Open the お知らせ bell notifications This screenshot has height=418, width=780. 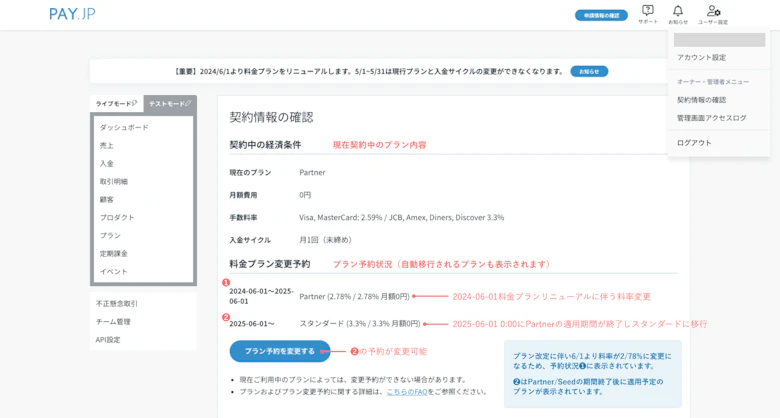click(x=678, y=13)
